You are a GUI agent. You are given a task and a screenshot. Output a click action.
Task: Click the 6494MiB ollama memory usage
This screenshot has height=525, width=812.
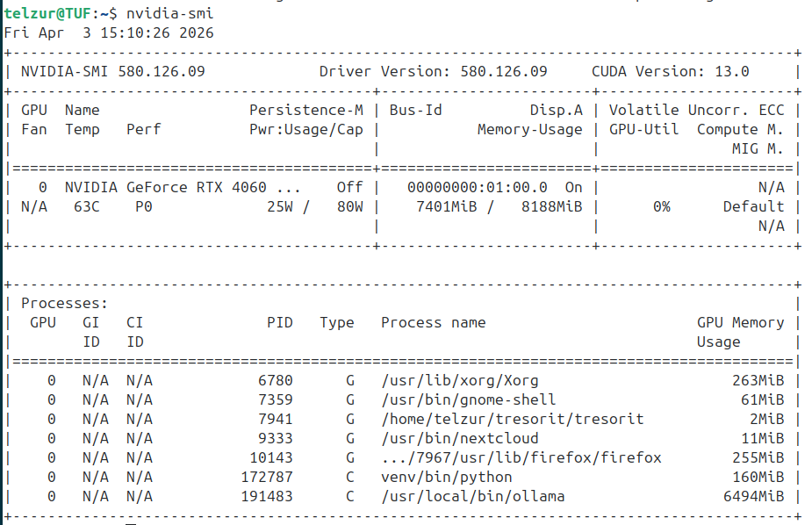(758, 496)
